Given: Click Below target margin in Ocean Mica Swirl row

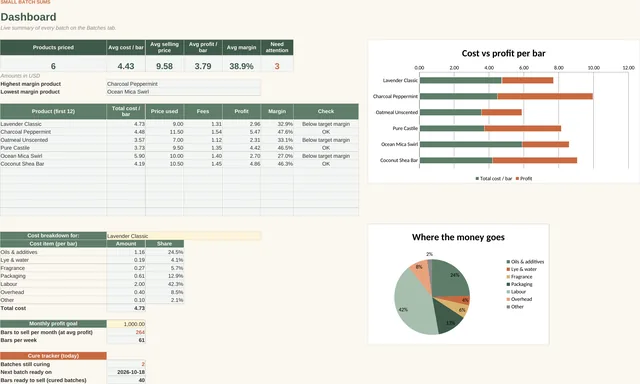Looking at the screenshot, I should click(326, 156).
